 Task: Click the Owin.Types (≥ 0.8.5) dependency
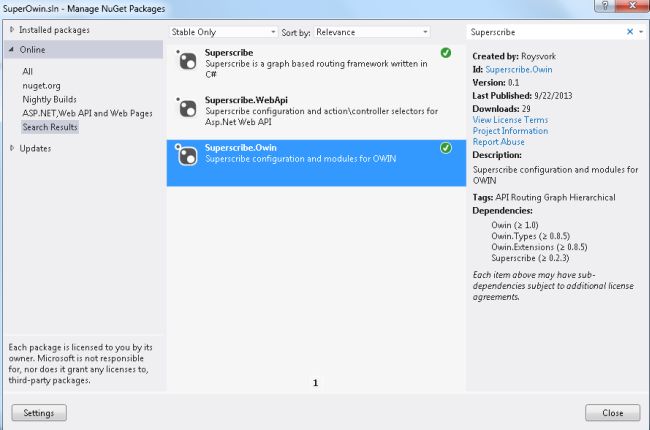point(530,236)
